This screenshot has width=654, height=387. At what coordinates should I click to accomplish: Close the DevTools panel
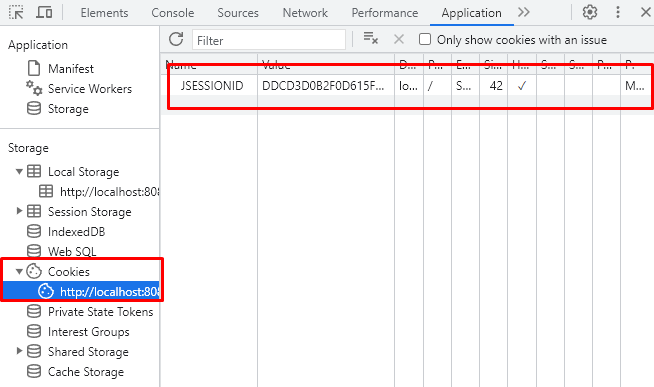coord(645,12)
